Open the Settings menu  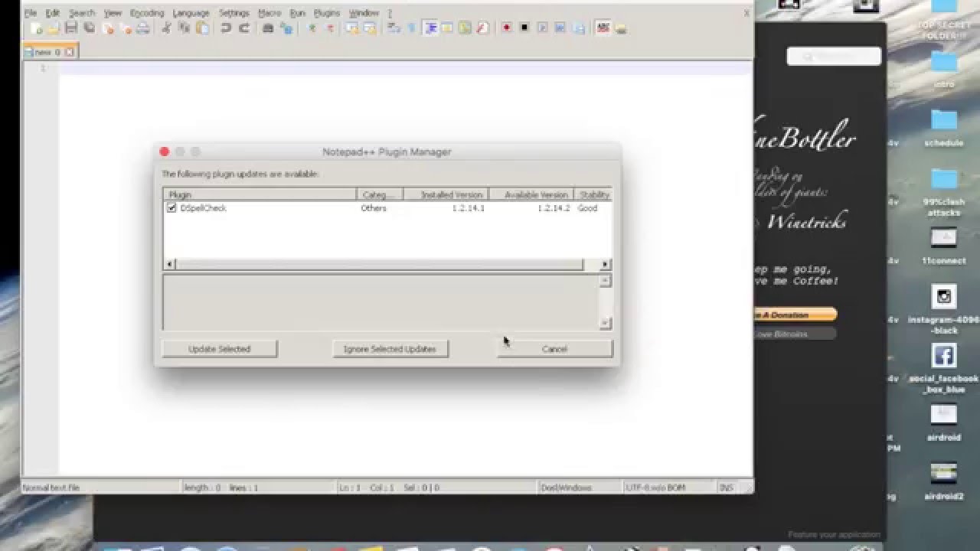pyautogui.click(x=234, y=13)
